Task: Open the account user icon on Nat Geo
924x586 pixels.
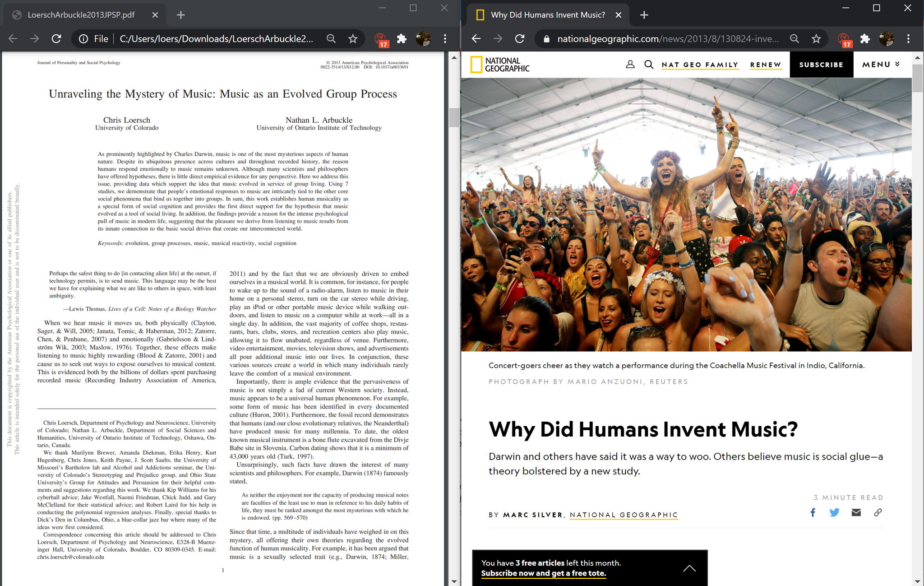Action: click(630, 65)
